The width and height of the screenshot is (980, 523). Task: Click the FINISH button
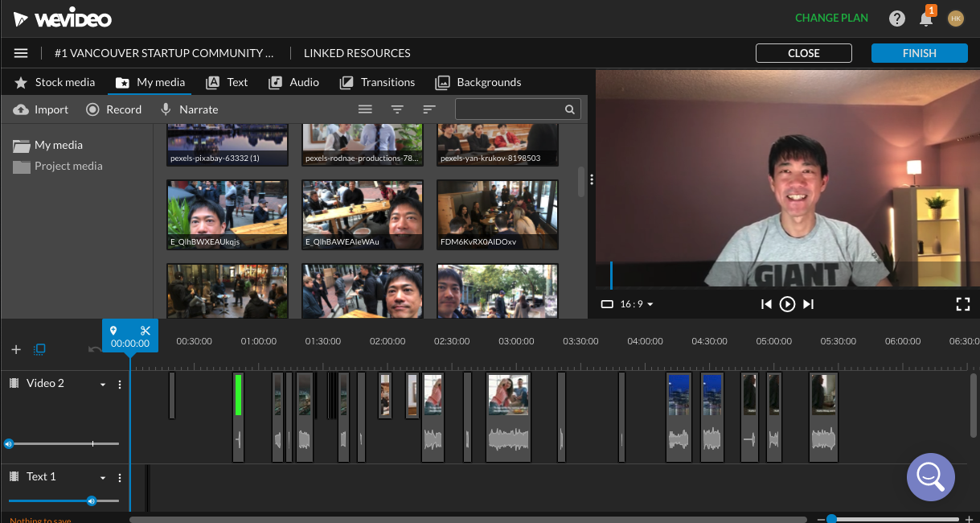(x=919, y=52)
